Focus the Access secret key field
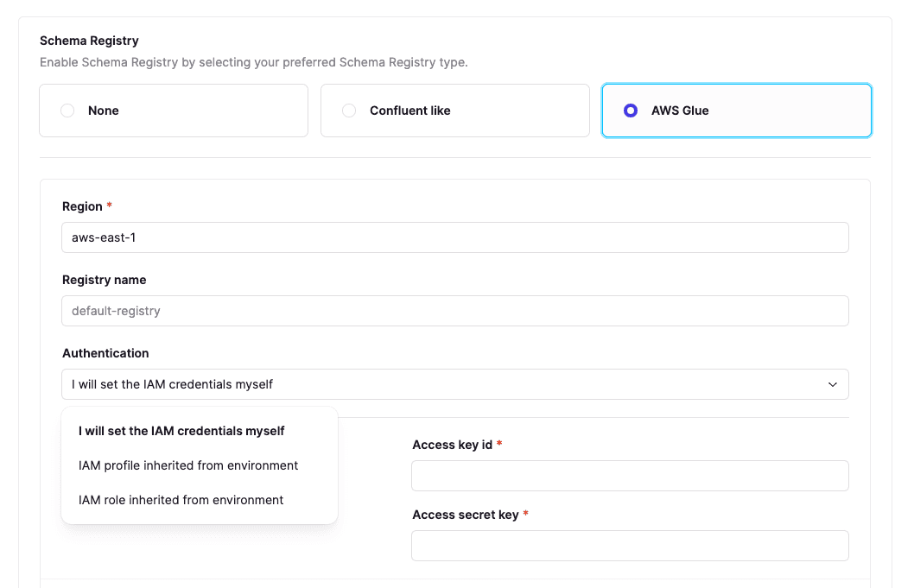This screenshot has height=588, width=914. (x=629, y=546)
